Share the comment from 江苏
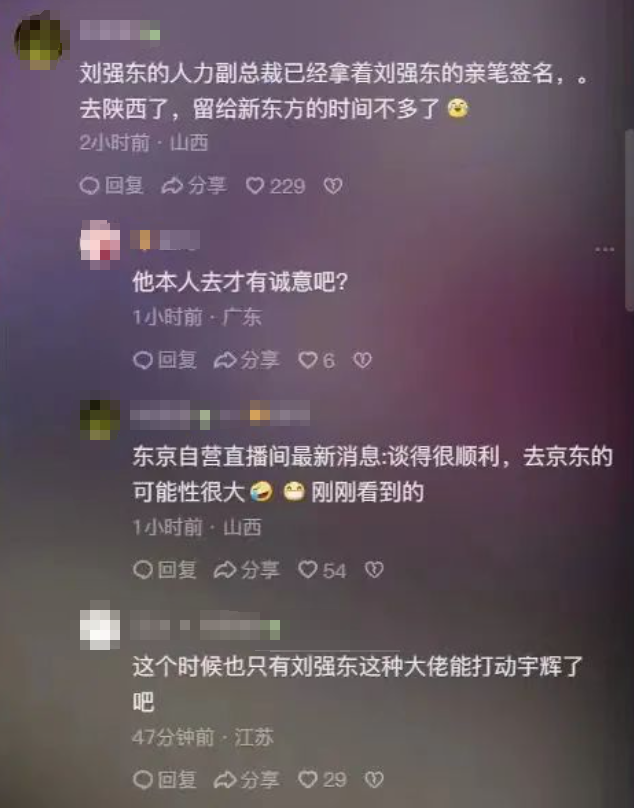 (x=246, y=779)
